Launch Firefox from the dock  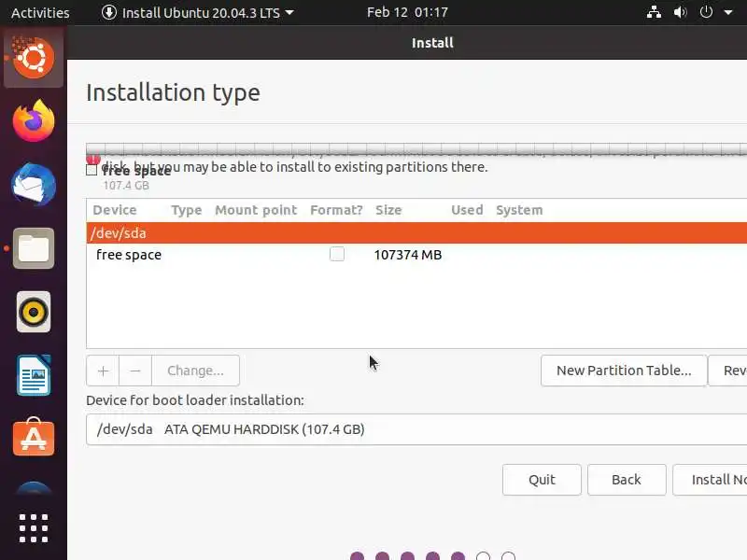pos(34,121)
